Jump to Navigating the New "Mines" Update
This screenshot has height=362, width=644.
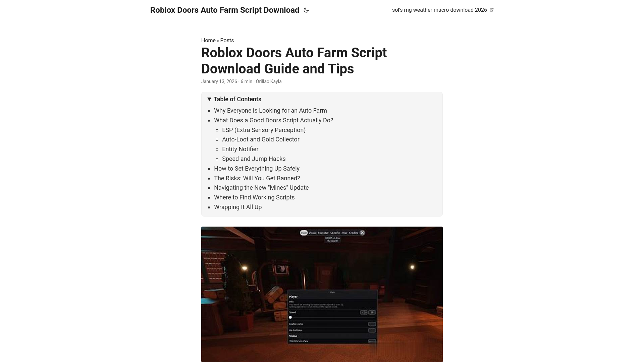tap(261, 188)
